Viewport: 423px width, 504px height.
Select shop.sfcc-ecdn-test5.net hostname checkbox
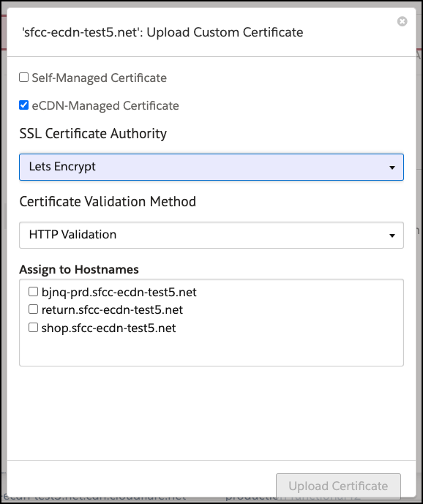[33, 328]
